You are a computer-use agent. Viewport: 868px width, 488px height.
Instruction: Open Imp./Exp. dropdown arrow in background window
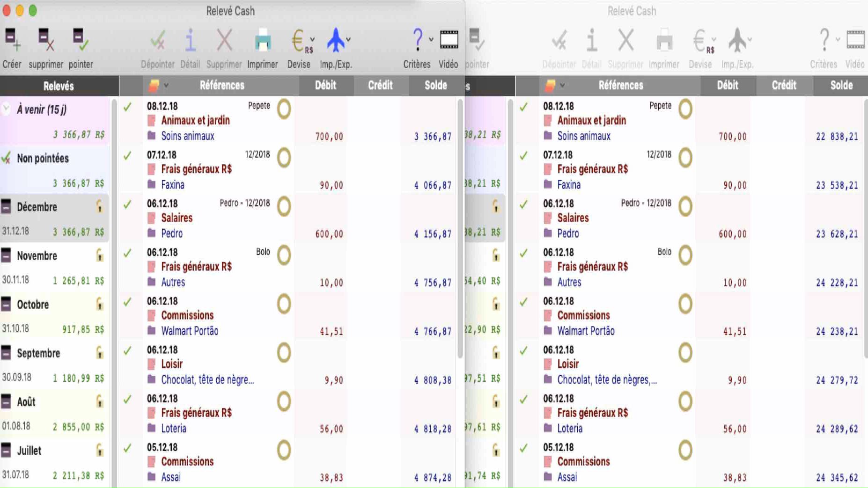click(x=750, y=39)
